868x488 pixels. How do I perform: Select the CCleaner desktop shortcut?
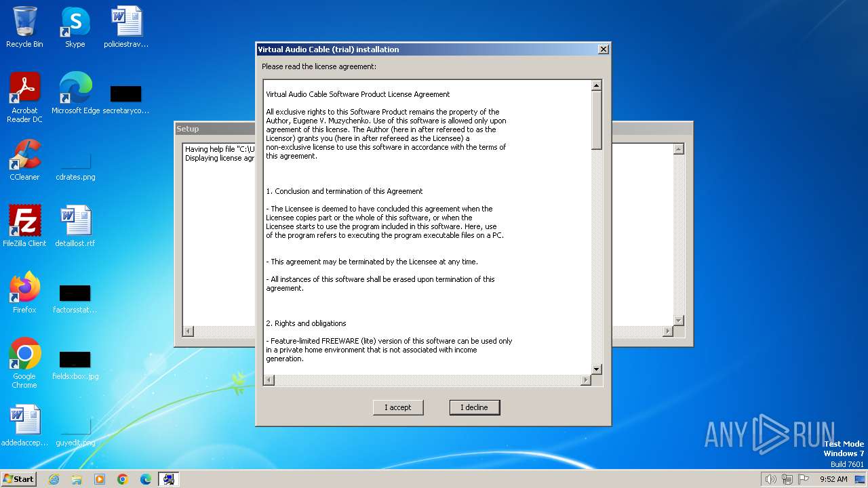pos(24,160)
